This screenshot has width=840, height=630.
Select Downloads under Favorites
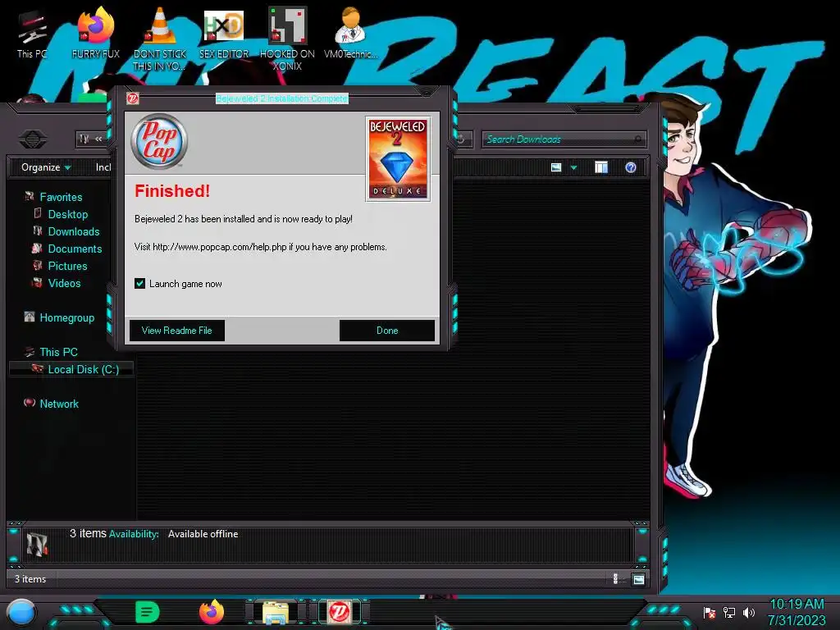[x=73, y=231]
